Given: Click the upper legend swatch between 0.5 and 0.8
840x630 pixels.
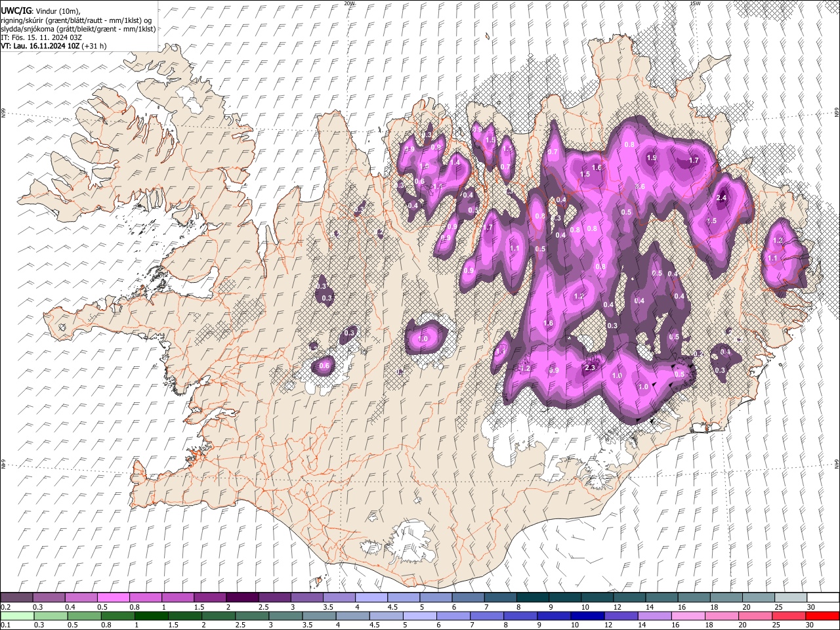Looking at the screenshot, I should click(114, 597).
